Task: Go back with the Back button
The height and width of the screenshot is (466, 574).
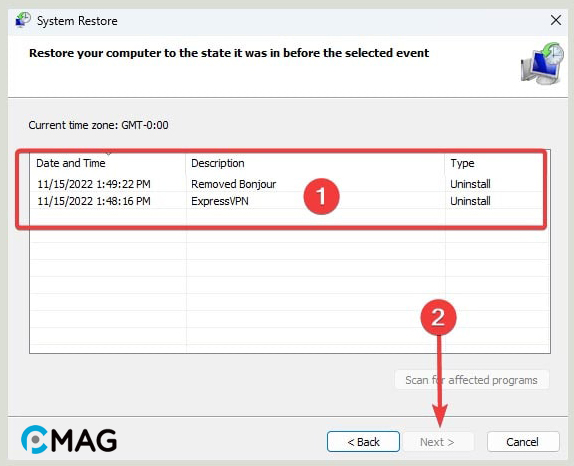Action: point(363,442)
